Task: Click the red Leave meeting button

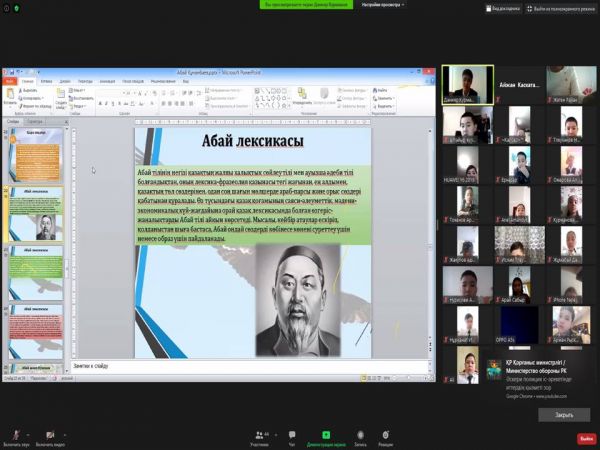Action: 585,438
